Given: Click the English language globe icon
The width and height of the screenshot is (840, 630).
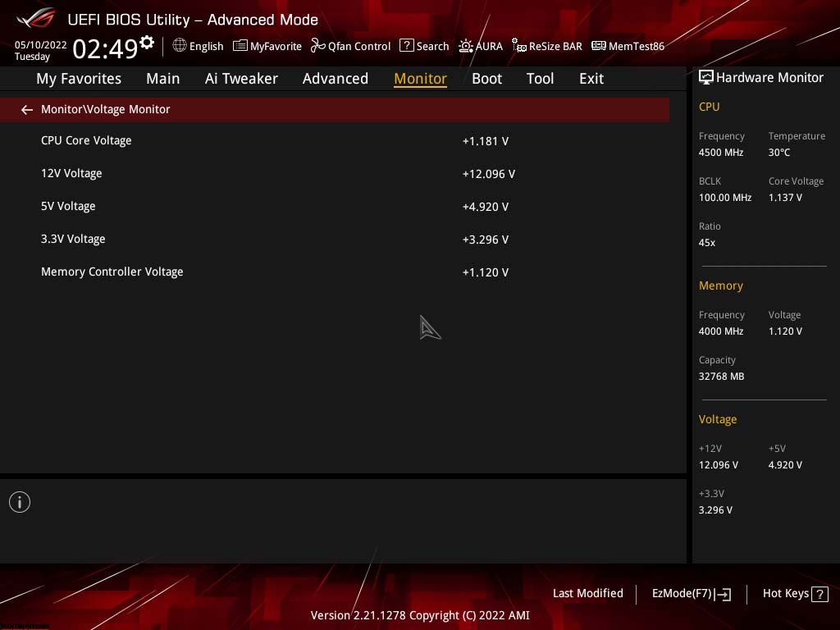Looking at the screenshot, I should tap(180, 46).
